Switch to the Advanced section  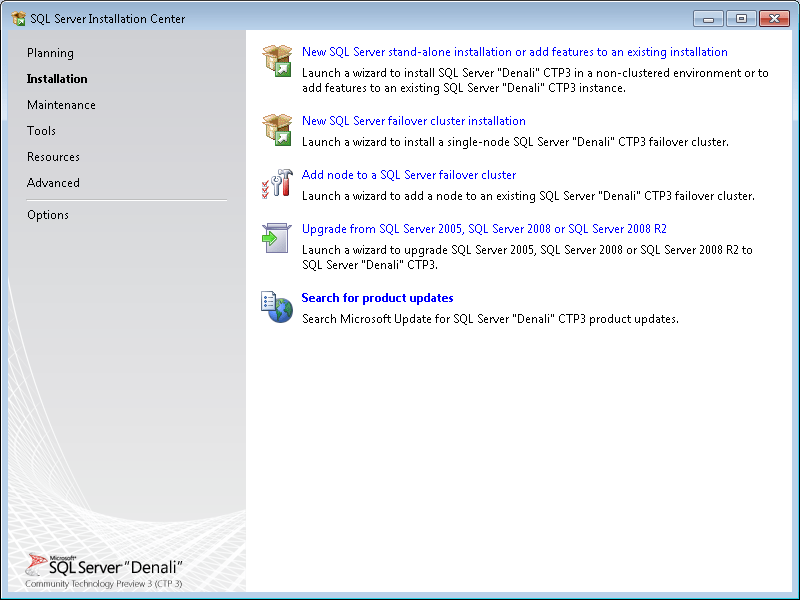point(53,183)
